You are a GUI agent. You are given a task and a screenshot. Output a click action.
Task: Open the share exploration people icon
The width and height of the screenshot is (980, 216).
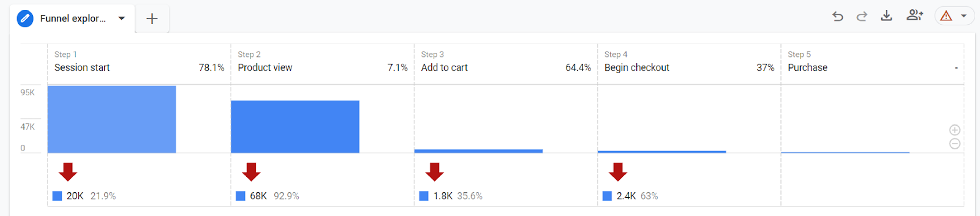click(915, 16)
